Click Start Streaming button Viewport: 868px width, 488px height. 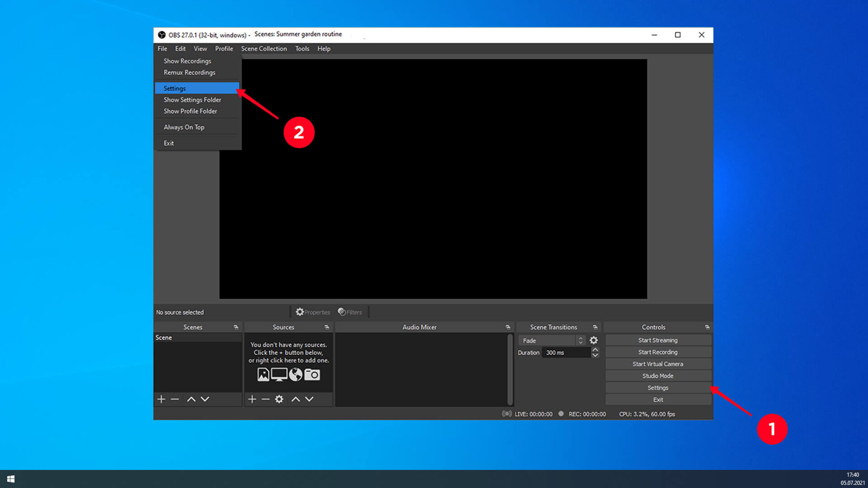click(658, 340)
